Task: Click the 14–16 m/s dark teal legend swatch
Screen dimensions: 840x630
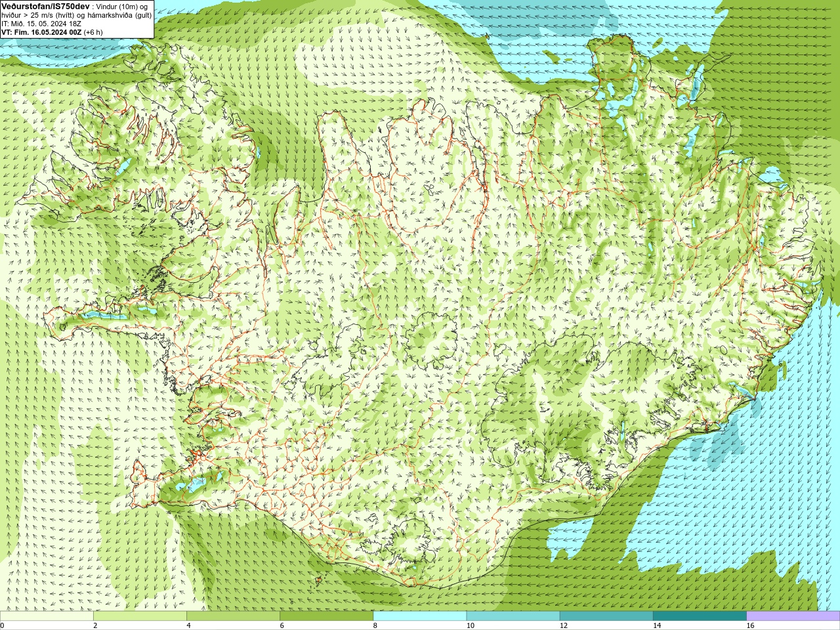Action: click(x=700, y=616)
